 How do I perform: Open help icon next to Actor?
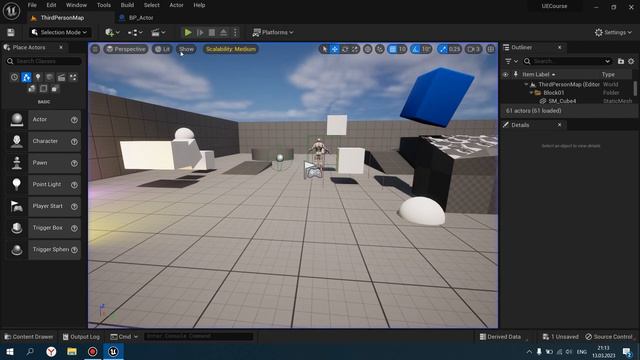(x=74, y=120)
